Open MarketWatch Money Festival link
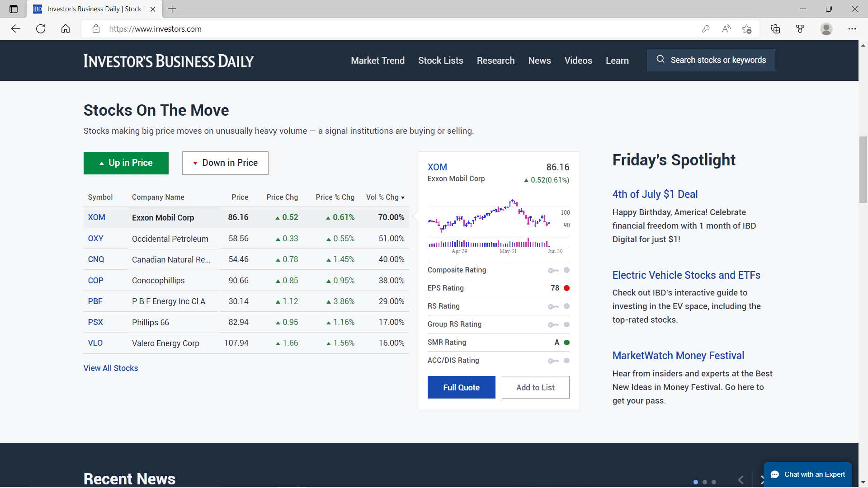 pos(678,356)
